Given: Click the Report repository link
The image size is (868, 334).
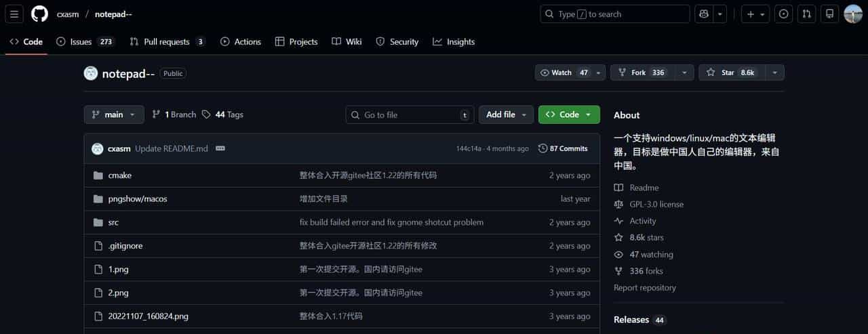Looking at the screenshot, I should click(x=645, y=288).
